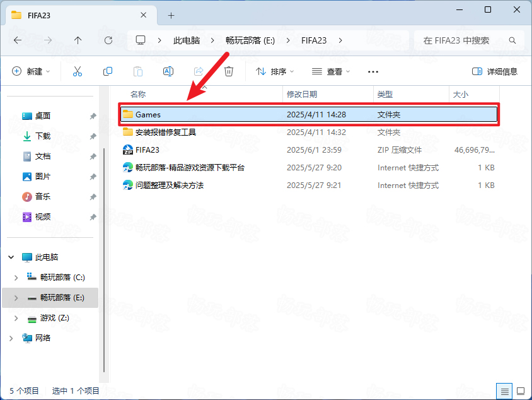Click FIFA23 breadcrumb in address bar
This screenshot has height=400, width=532.
point(314,40)
